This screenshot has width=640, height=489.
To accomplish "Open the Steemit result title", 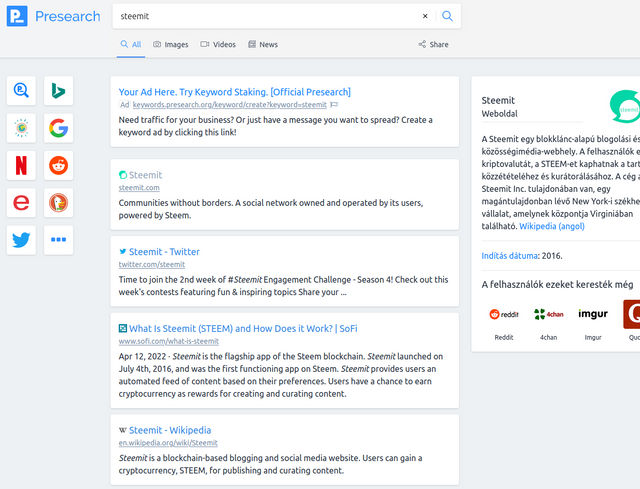I will pyautogui.click(x=145, y=175).
